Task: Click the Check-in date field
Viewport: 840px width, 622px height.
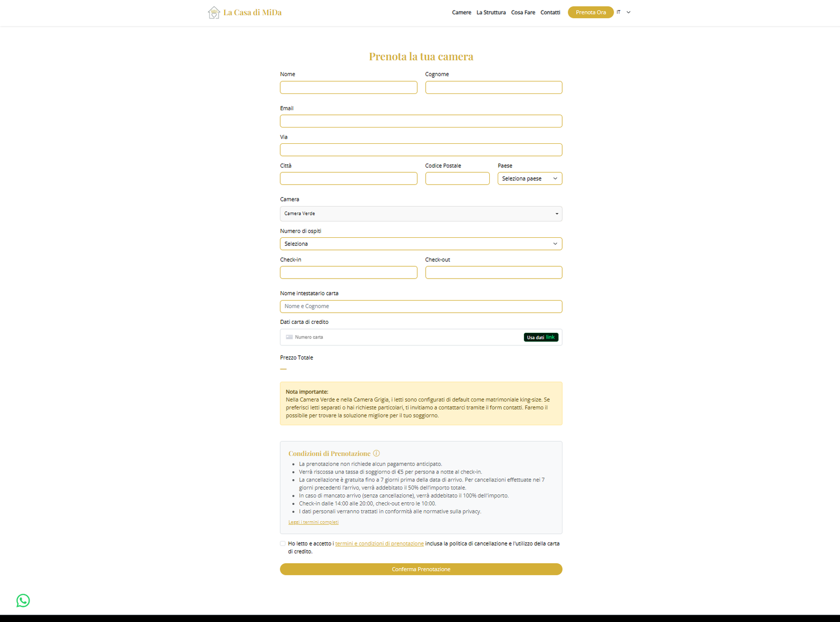Action: (348, 272)
